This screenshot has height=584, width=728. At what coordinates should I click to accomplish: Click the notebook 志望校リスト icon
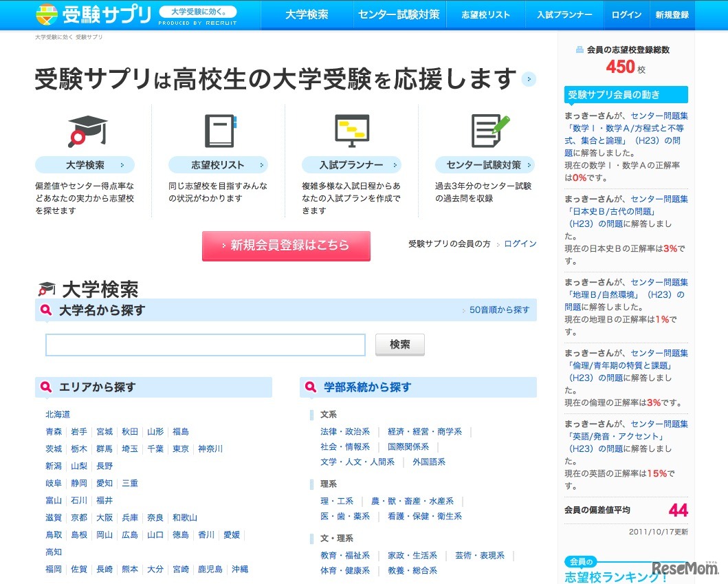point(219,131)
